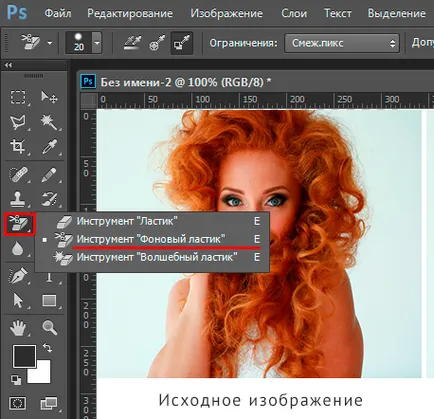This screenshot has width=434, height=419.
Task: Open the Ограничения dropdown Смеж.пикс
Action: coord(342,43)
